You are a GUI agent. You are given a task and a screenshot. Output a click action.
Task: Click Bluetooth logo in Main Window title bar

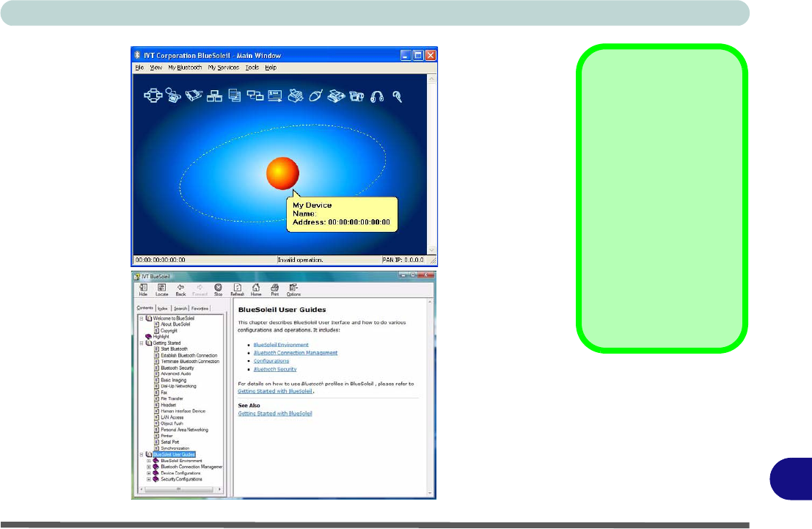[137, 55]
